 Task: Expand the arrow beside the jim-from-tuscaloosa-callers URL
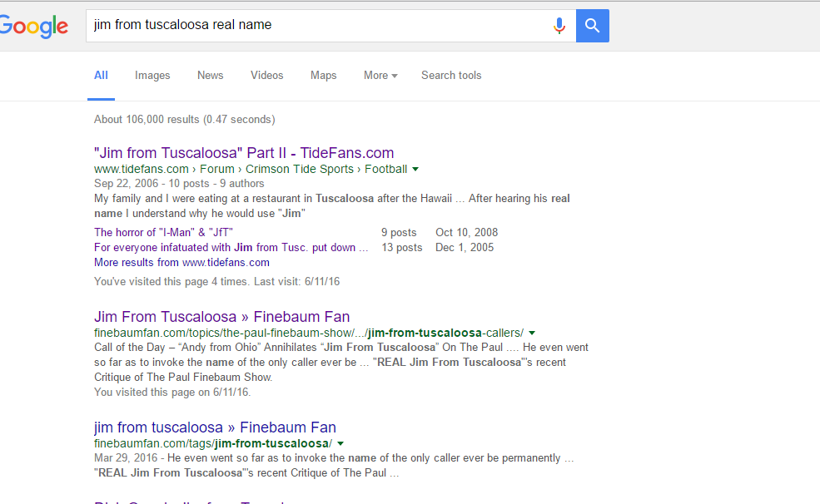tap(532, 333)
